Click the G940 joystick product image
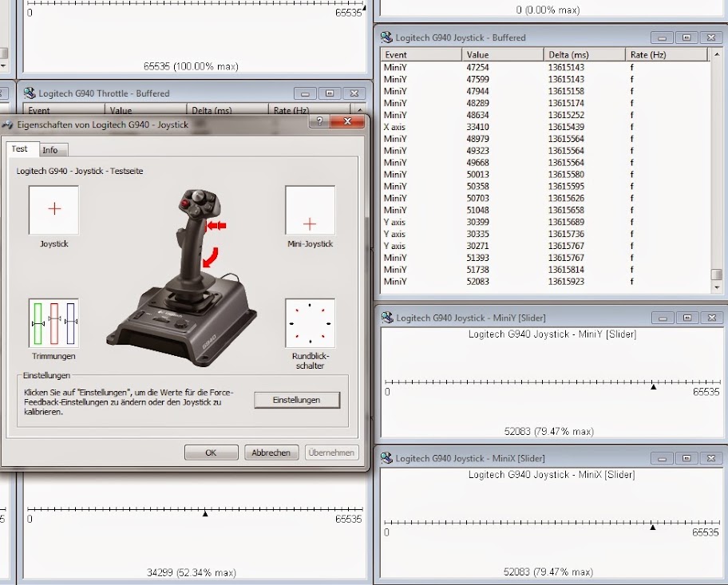The image size is (728, 585). (x=182, y=276)
